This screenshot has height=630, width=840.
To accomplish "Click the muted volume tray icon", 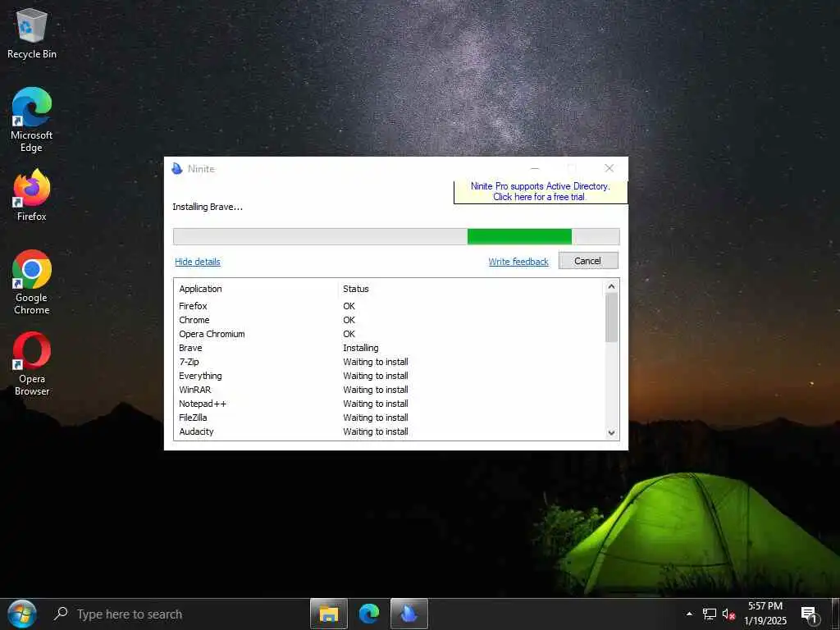I will pyautogui.click(x=728, y=614).
